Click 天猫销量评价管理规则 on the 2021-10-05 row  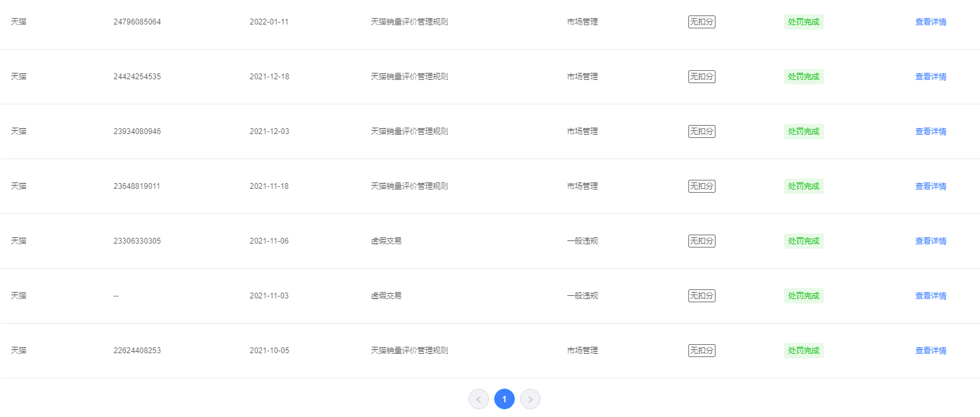(410, 351)
